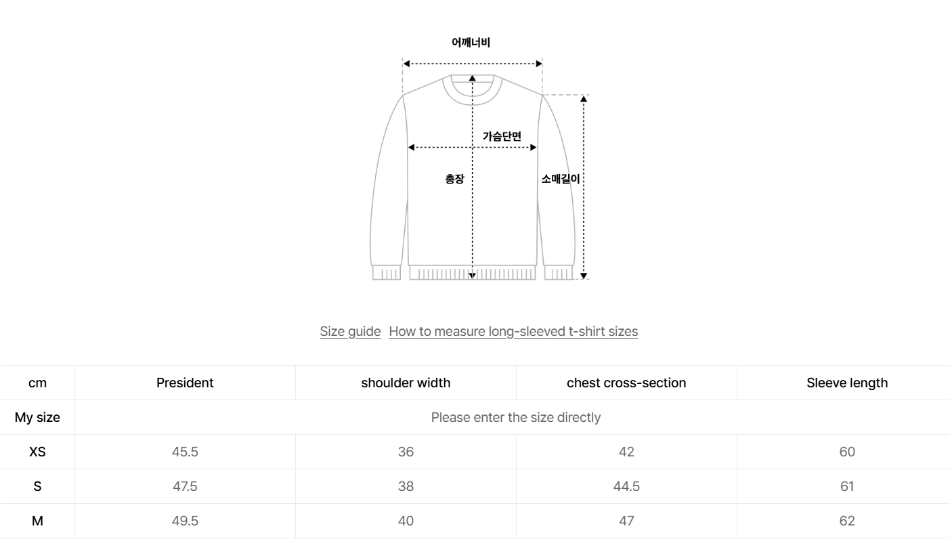Click the My size entry field

(515, 417)
